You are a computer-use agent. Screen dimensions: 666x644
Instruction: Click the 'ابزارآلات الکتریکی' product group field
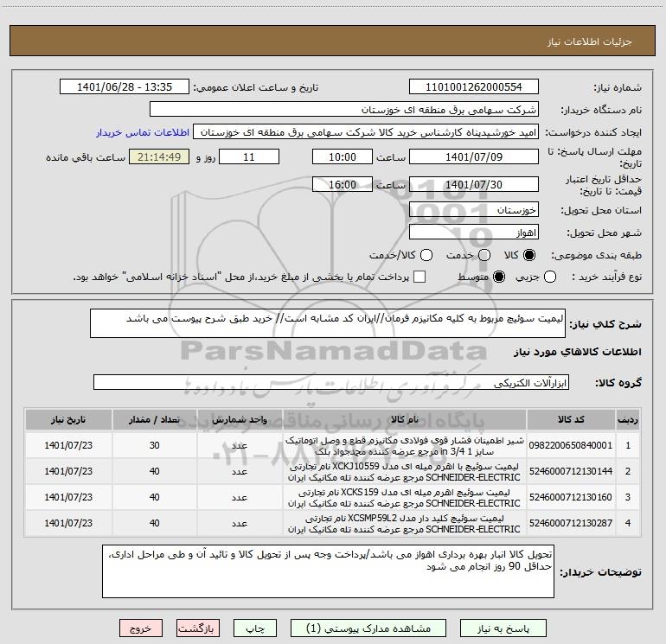(332, 382)
